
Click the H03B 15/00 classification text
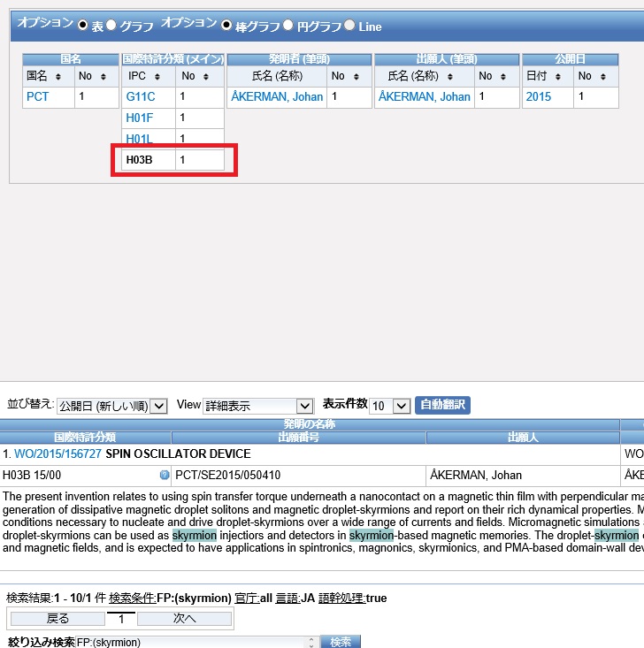[x=32, y=475]
